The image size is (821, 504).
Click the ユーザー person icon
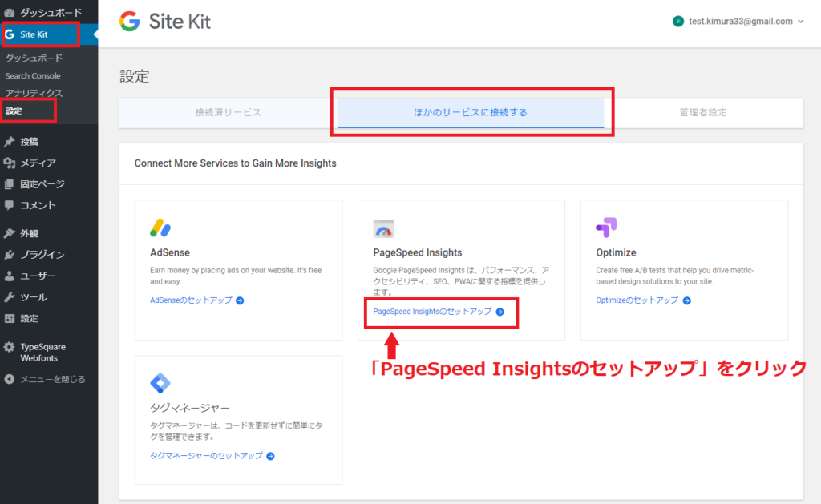click(10, 276)
